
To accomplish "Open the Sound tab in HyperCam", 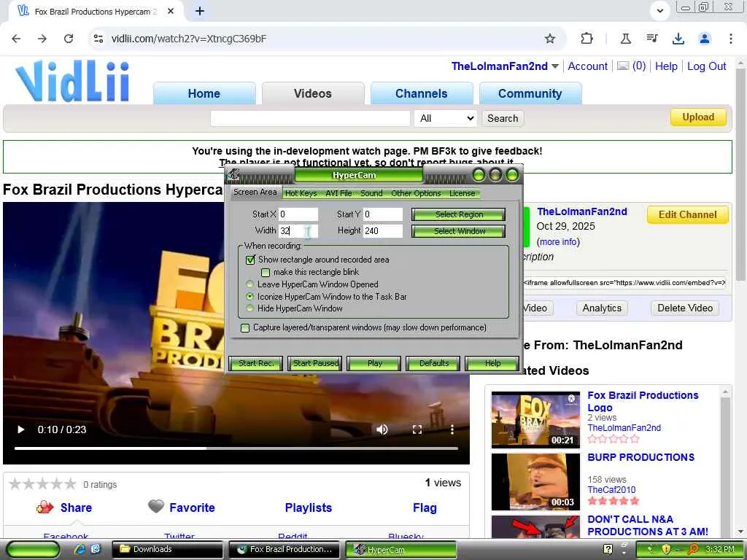I will point(371,193).
